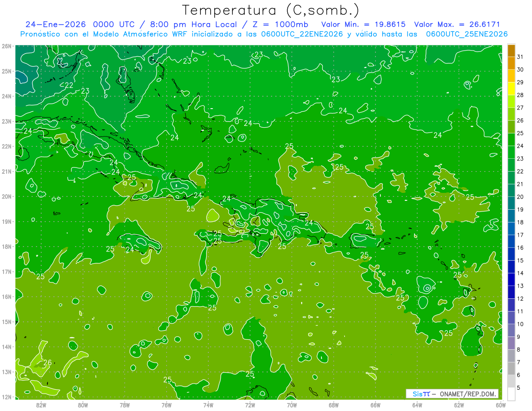Click the "26" contour label on the map
This screenshot has height=411, width=532.
point(47,363)
